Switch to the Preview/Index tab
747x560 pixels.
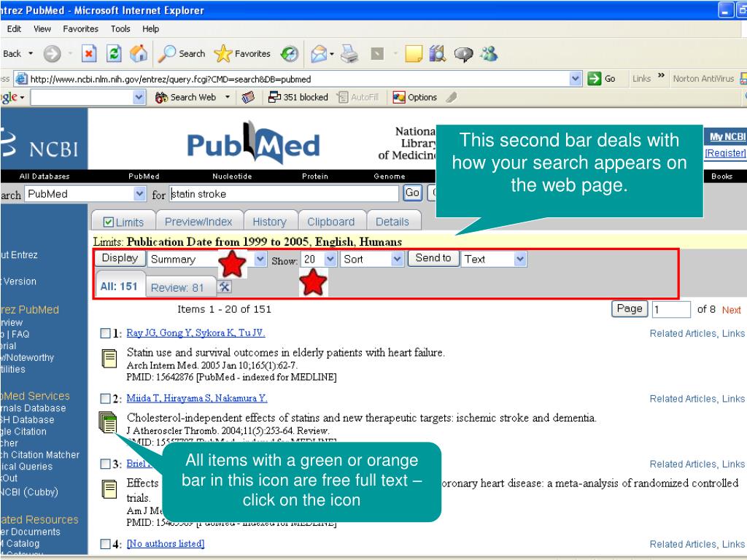coord(198,222)
